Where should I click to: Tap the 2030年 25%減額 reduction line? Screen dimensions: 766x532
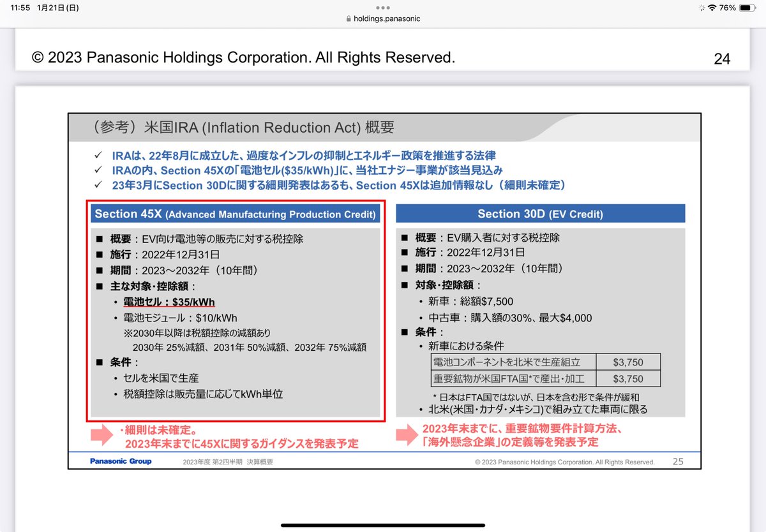point(249,348)
